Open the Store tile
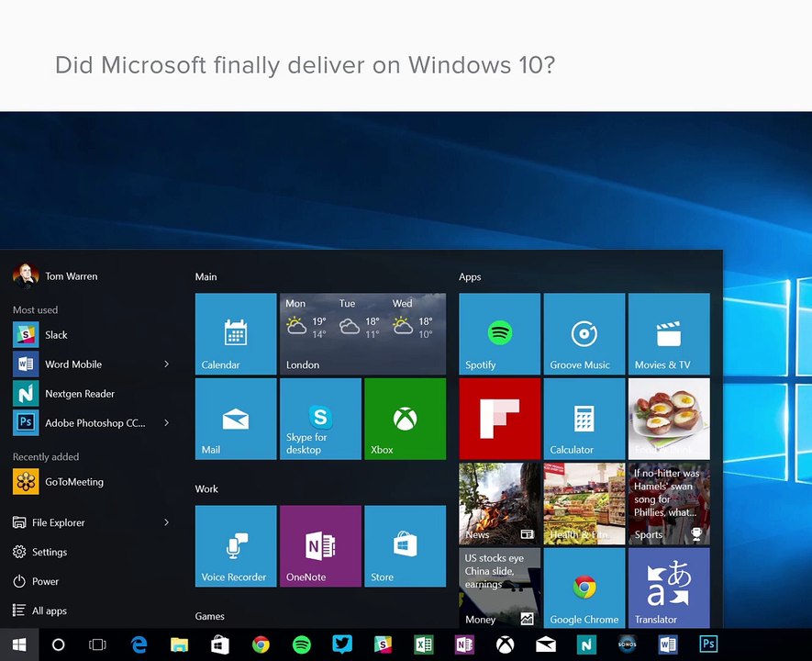The height and width of the screenshot is (661, 812). [405, 546]
